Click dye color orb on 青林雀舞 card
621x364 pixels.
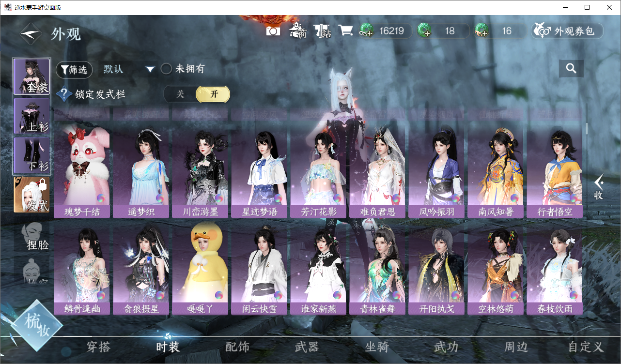[397, 295]
